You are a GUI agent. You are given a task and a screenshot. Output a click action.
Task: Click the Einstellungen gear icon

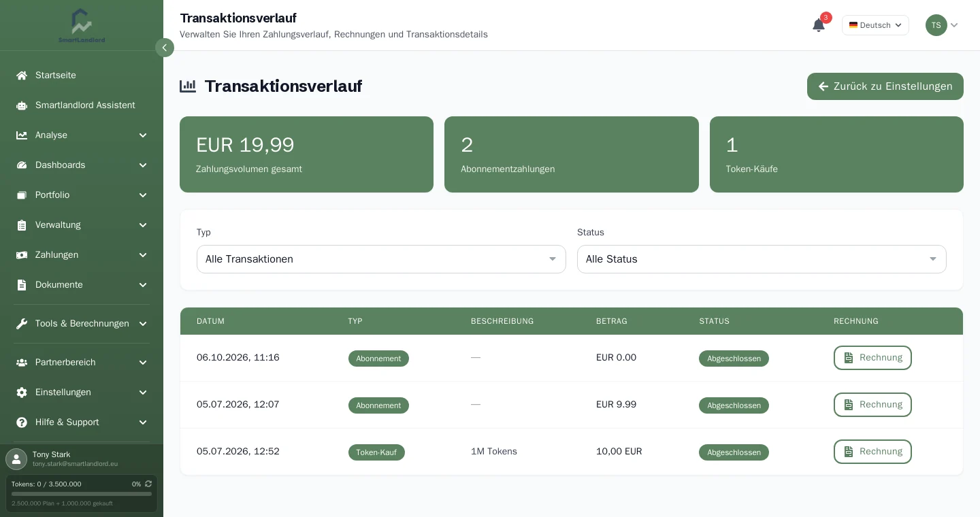pyautogui.click(x=22, y=393)
